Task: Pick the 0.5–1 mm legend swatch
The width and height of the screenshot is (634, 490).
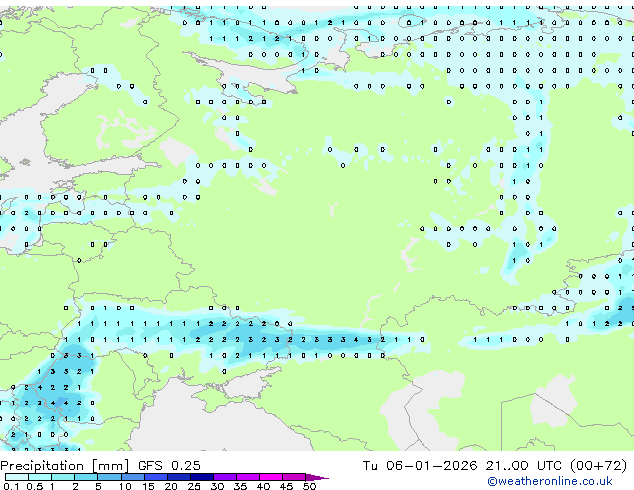Action: [x=40, y=477]
